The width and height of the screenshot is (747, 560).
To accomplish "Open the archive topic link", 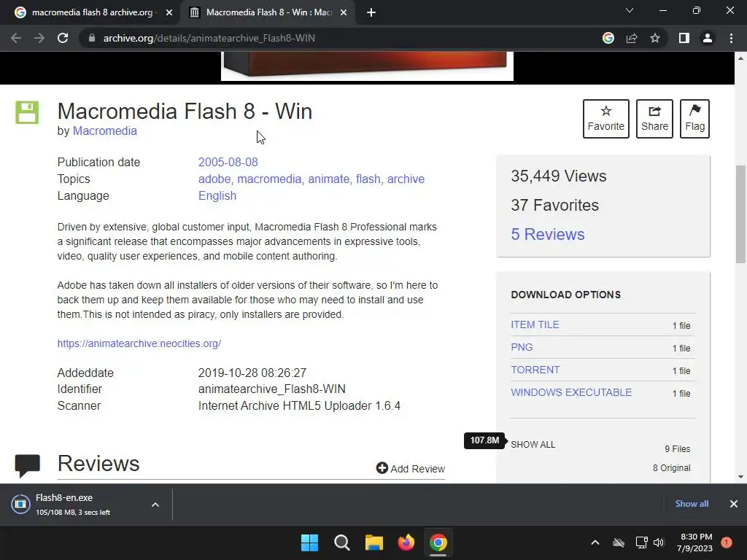I will [406, 179].
